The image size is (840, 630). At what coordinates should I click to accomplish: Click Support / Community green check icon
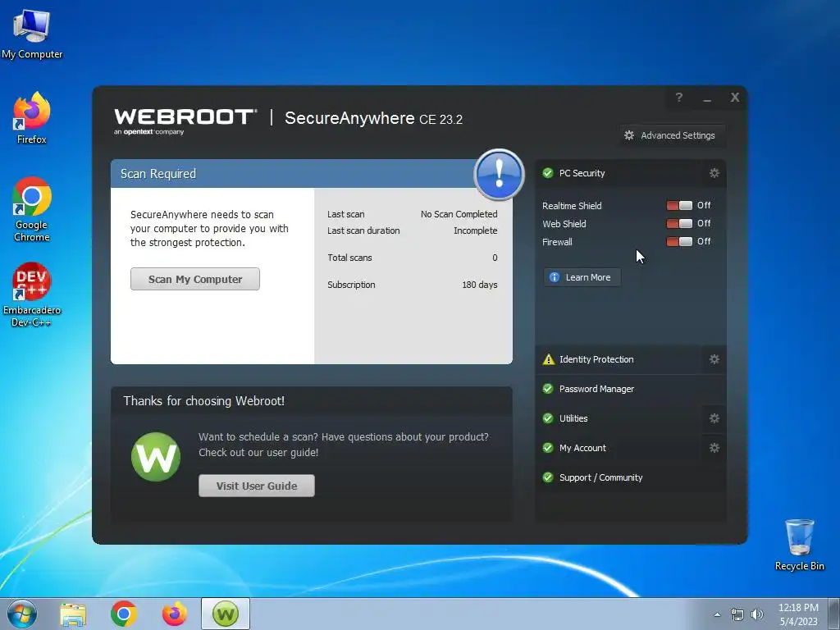point(547,477)
